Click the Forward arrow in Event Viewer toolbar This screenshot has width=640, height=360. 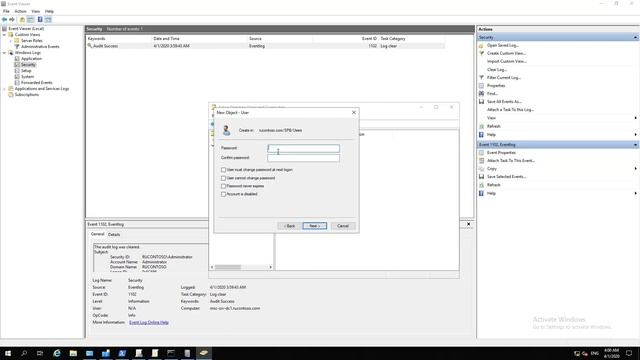[12, 20]
